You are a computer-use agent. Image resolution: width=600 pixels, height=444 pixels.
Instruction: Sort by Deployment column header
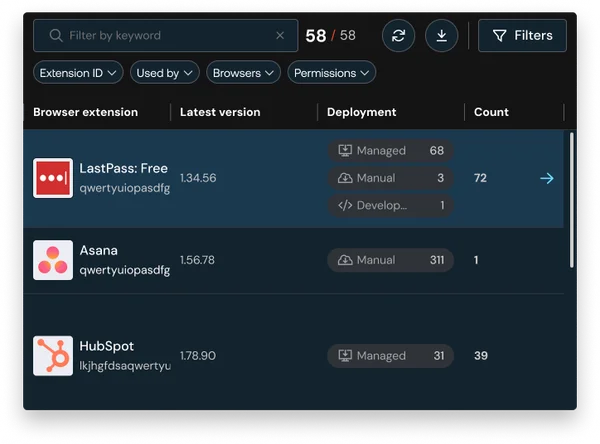pos(362,112)
